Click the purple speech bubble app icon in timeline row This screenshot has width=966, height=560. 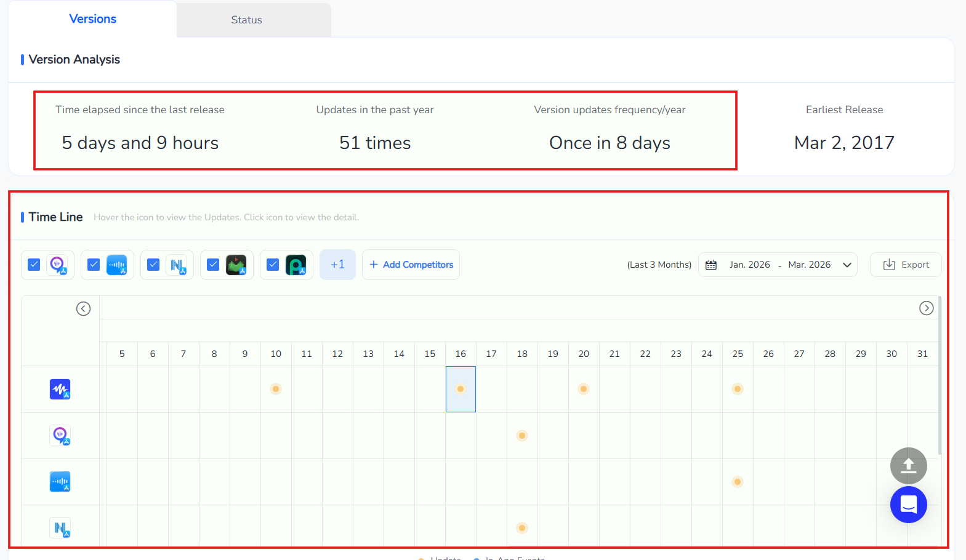click(x=60, y=436)
